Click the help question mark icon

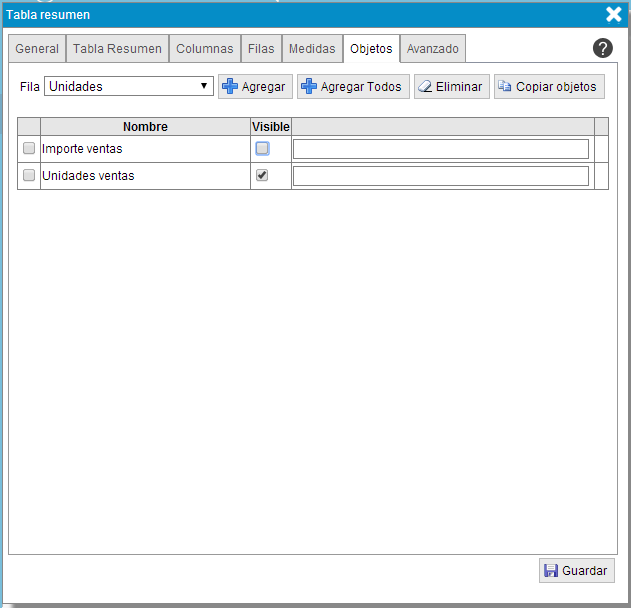point(602,48)
